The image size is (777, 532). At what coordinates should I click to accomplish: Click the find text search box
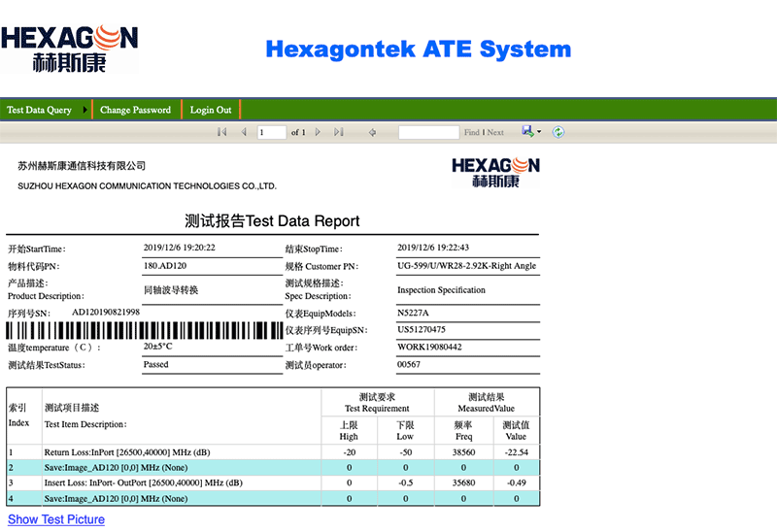[x=429, y=132]
